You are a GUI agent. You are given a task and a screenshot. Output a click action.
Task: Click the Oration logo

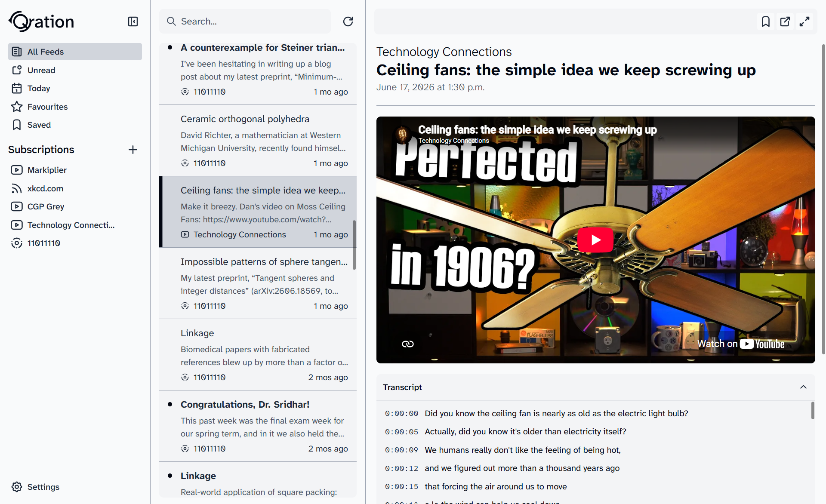click(x=41, y=22)
